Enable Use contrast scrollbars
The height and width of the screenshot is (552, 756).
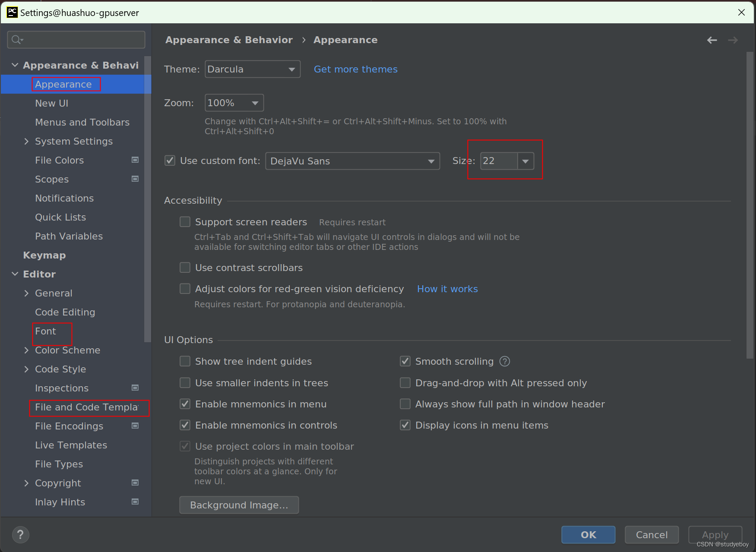point(185,268)
